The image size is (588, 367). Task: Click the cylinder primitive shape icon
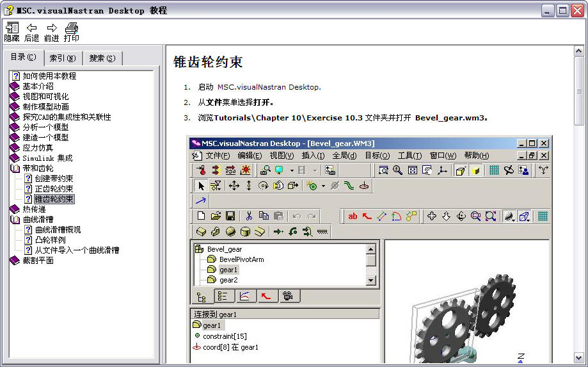coord(245,231)
